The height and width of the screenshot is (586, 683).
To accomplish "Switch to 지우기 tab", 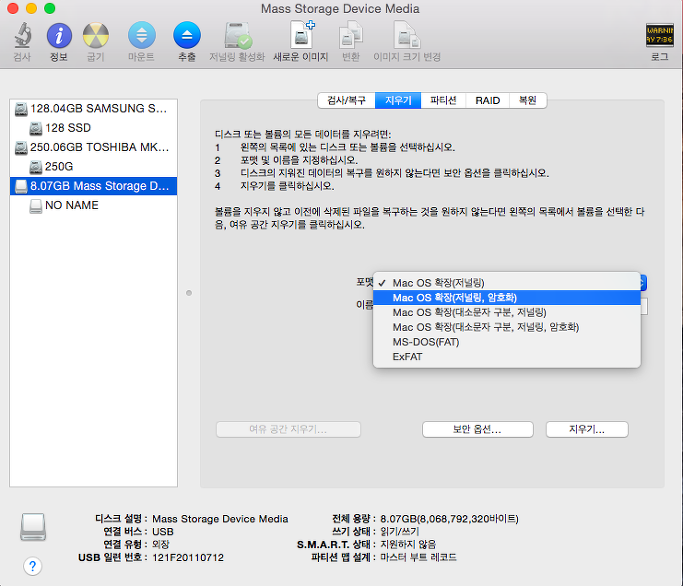I will pos(398,101).
